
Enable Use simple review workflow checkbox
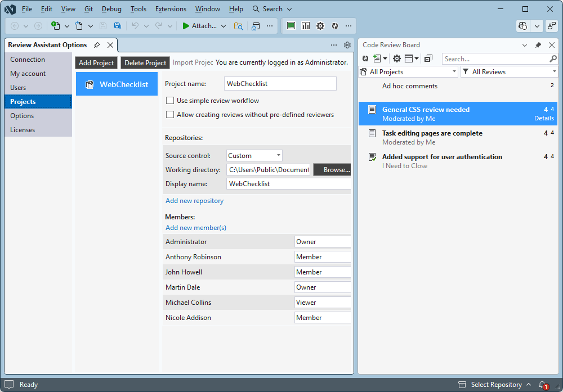pos(170,101)
